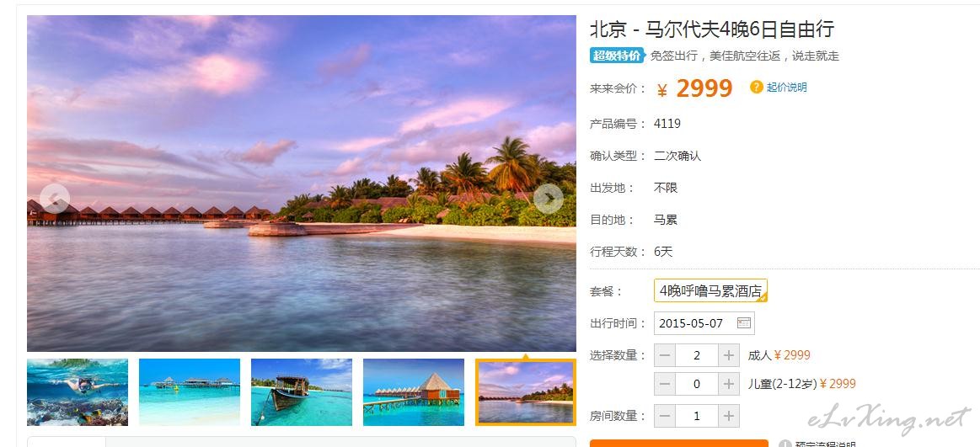Decrease adult quantity with minus button
The height and width of the screenshot is (447, 980).
[x=665, y=355]
